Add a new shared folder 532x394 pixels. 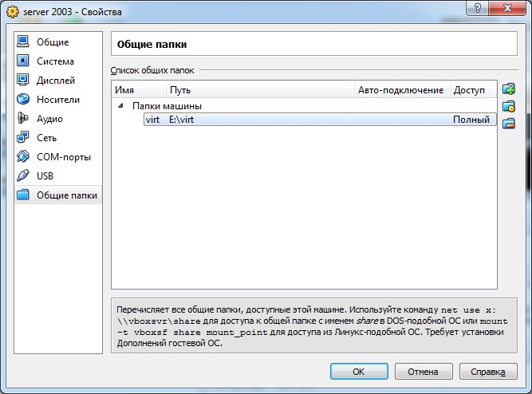coord(509,89)
